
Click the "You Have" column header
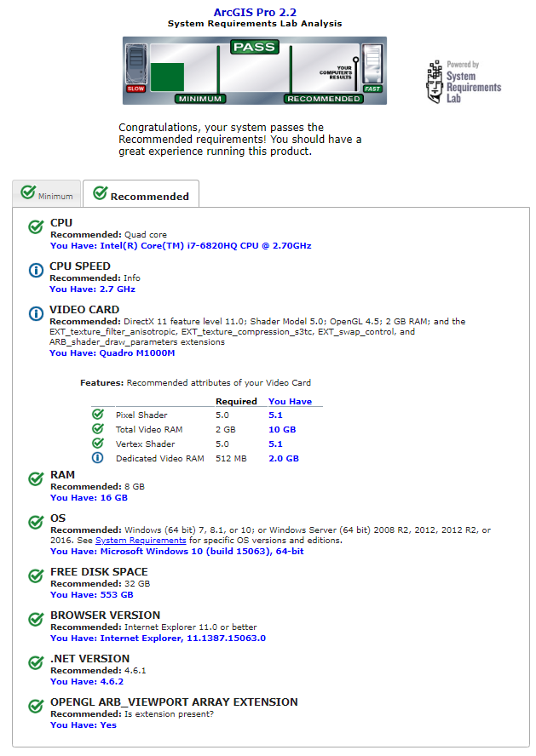(x=290, y=402)
